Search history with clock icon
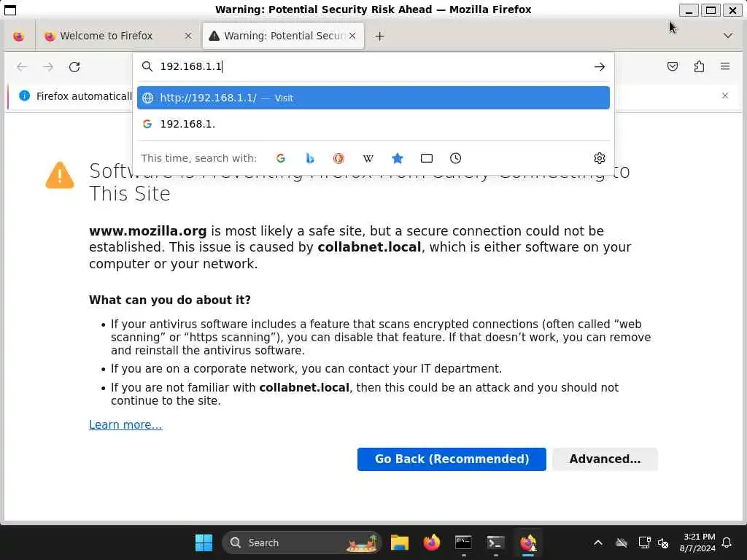Screen dimensions: 747x560 455,158
